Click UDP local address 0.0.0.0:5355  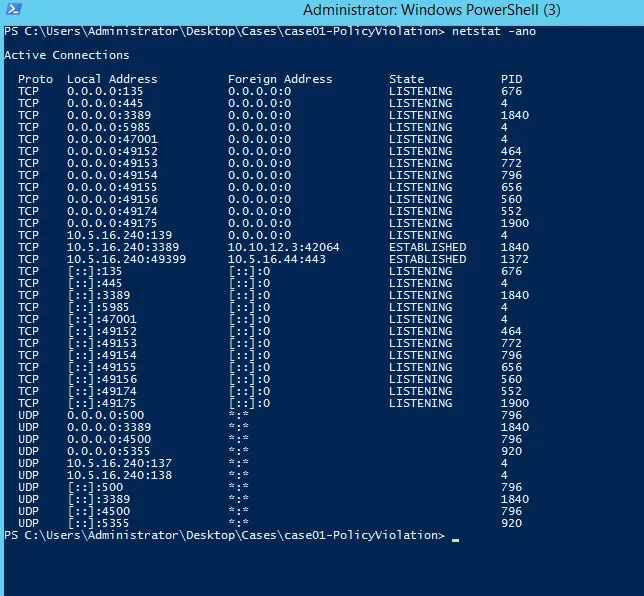(x=101, y=451)
